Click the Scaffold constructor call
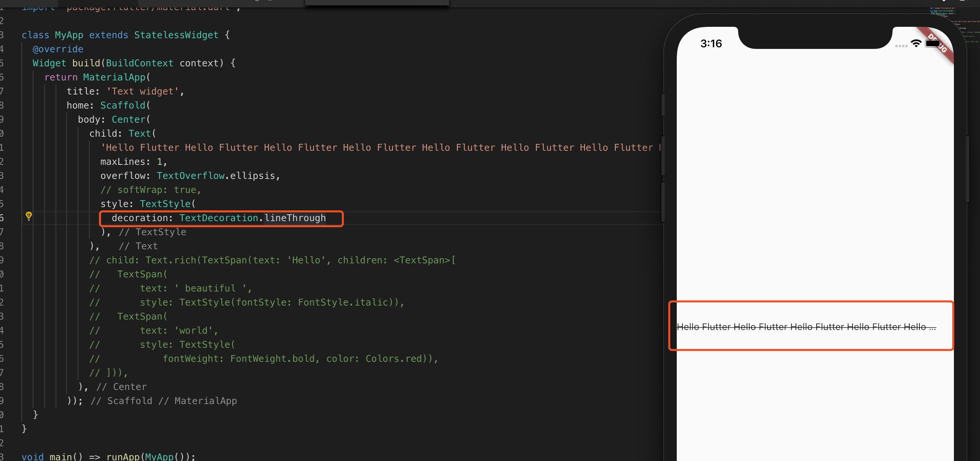The width and height of the screenshot is (980, 461). pyautogui.click(x=122, y=106)
